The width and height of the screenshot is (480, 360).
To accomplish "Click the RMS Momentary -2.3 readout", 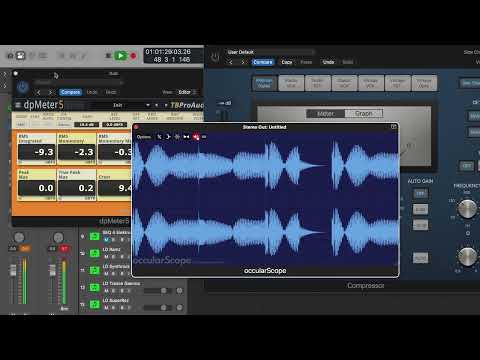I will [x=77, y=152].
